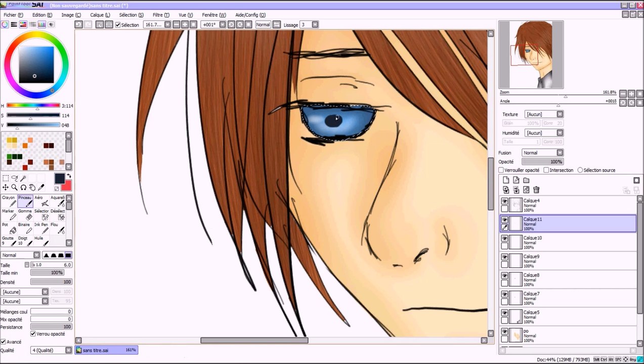Select the Goutte brush tool

[9, 241]
